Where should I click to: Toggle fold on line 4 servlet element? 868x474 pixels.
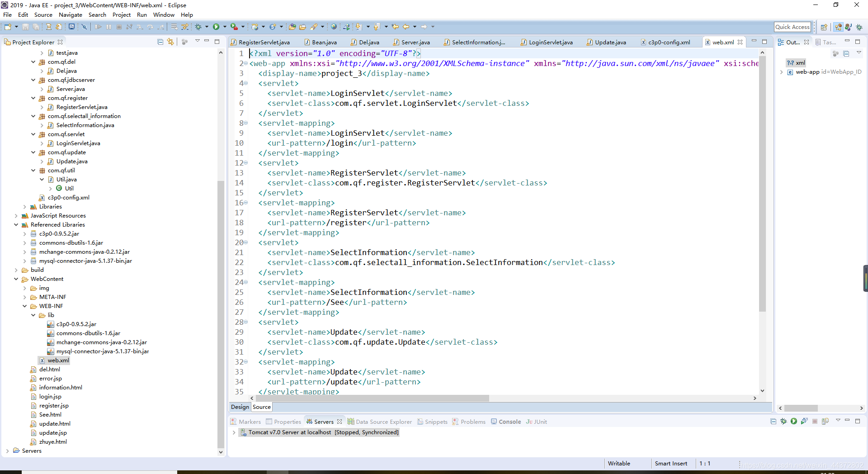246,83
